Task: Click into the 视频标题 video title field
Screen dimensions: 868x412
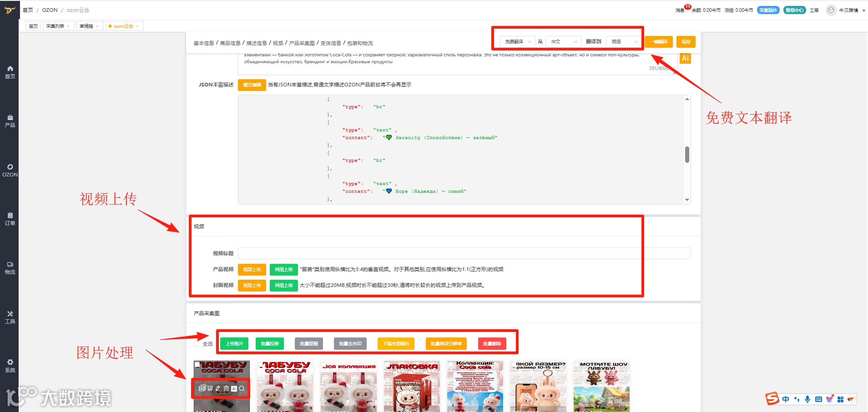Action: coord(464,253)
